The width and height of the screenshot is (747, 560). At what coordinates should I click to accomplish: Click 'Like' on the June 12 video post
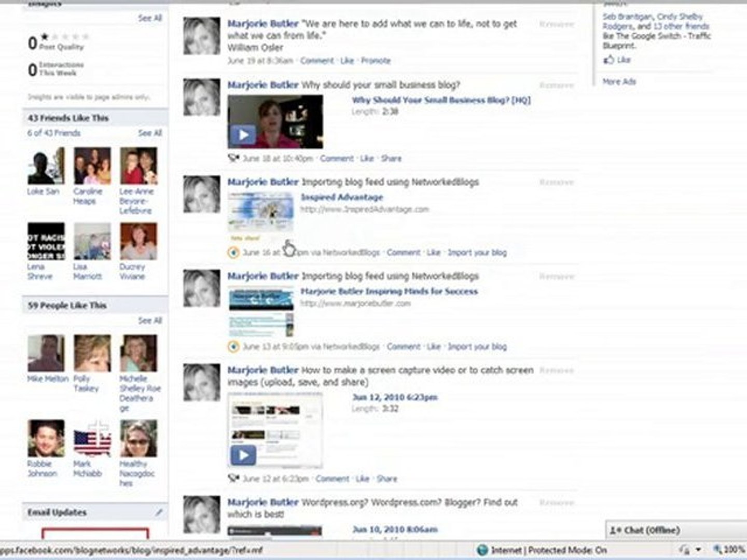pyautogui.click(x=363, y=479)
